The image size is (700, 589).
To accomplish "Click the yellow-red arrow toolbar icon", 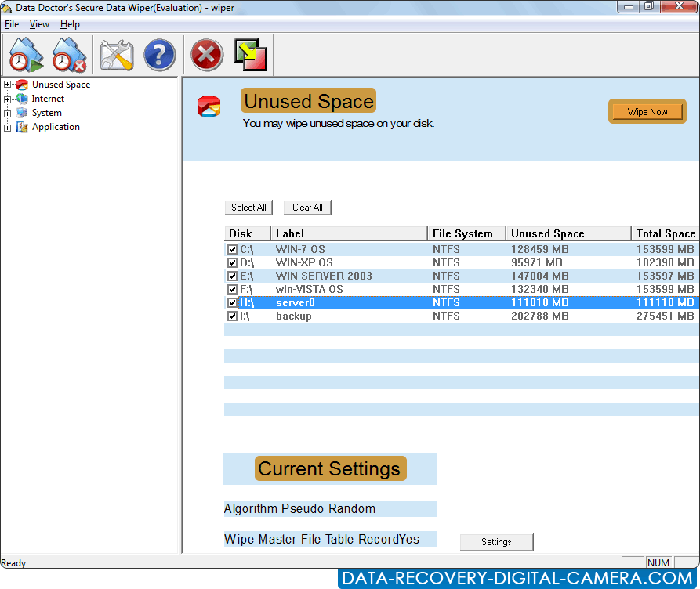I will [251, 56].
